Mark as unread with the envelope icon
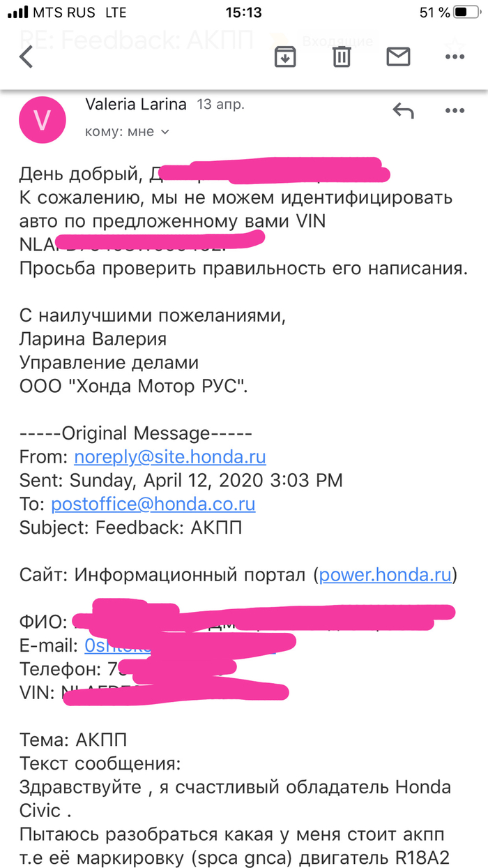 point(398,57)
